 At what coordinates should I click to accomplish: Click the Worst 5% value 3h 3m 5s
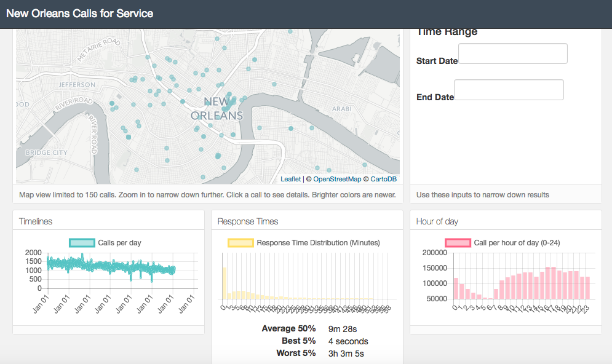[346, 354]
